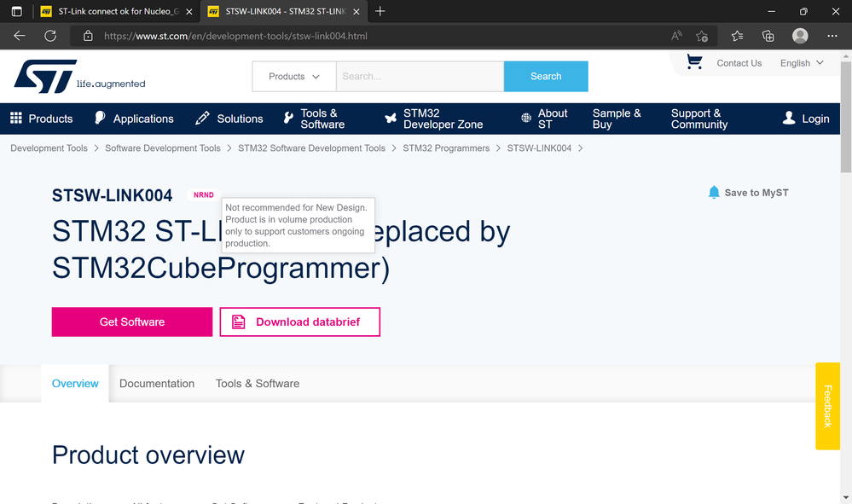Select the STSW-LINK004 browser tab

pyautogui.click(x=284, y=11)
